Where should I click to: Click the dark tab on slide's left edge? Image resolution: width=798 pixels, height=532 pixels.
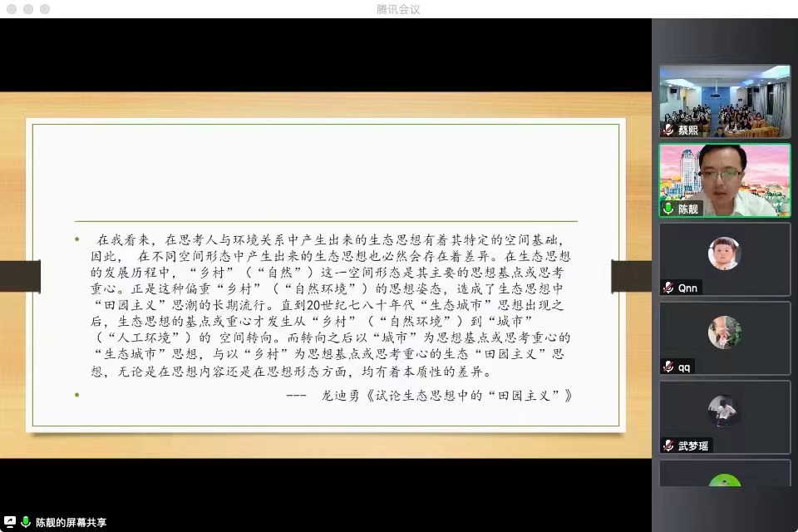pyautogui.click(x=20, y=276)
